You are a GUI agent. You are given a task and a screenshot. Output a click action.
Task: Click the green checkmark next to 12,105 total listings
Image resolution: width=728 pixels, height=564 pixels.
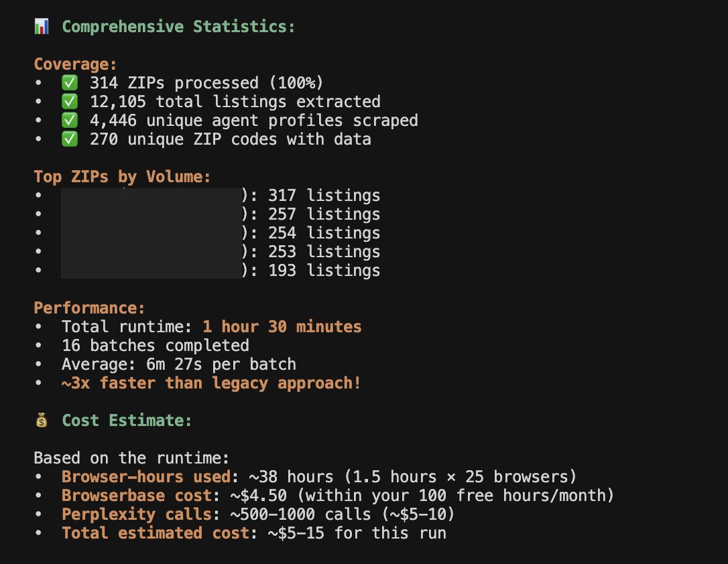pyautogui.click(x=70, y=101)
